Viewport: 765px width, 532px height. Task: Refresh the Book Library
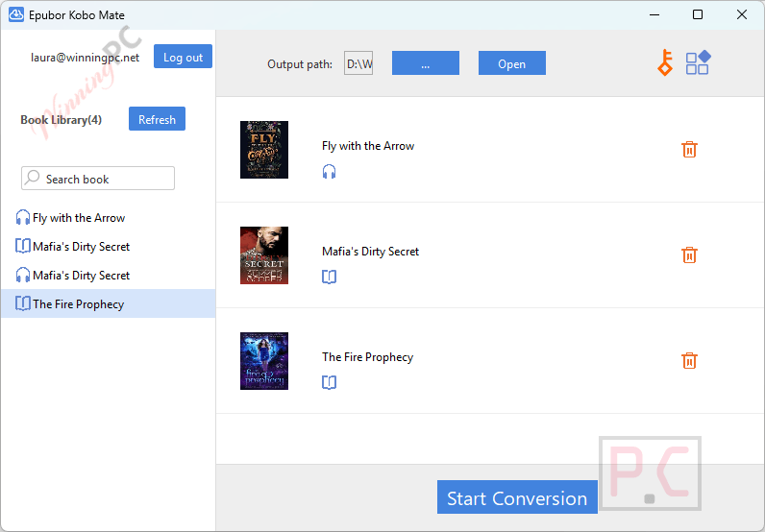pyautogui.click(x=157, y=119)
